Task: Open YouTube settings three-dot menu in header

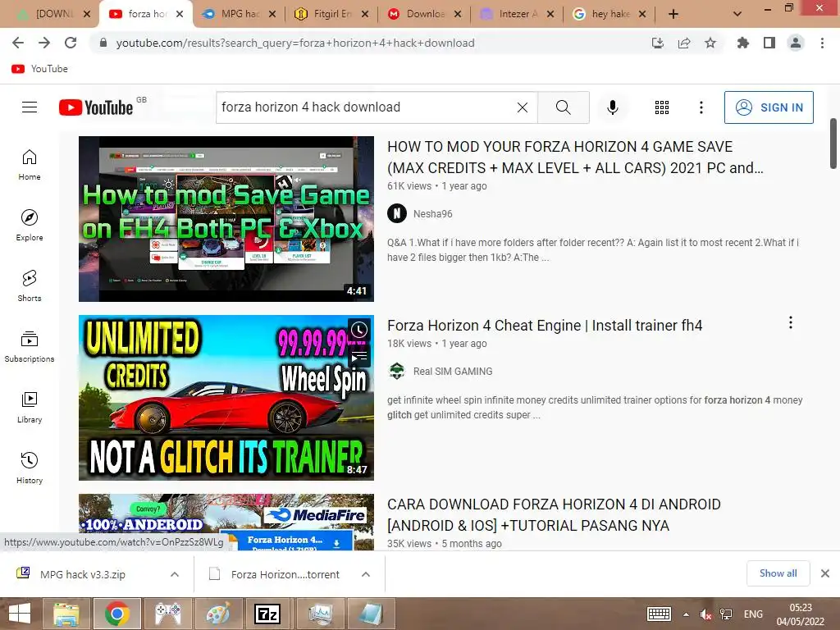Action: coord(701,107)
